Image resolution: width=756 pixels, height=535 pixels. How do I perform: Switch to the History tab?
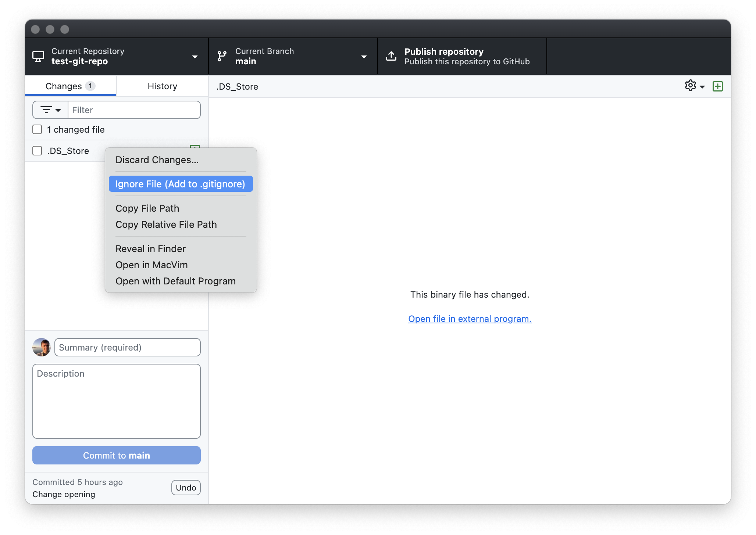click(x=163, y=86)
